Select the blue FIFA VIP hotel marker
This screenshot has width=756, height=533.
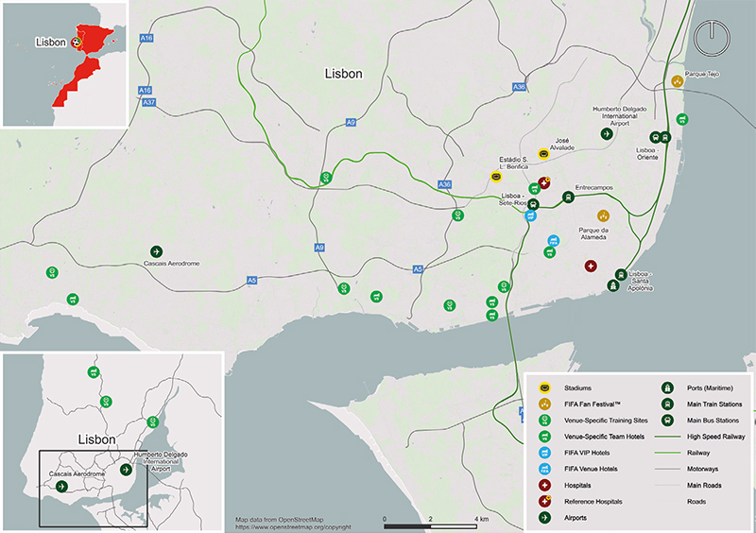pyautogui.click(x=530, y=215)
